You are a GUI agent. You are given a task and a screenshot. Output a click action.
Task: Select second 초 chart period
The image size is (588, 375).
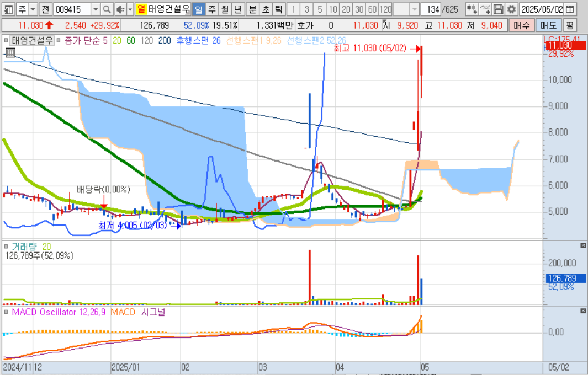pos(266,9)
